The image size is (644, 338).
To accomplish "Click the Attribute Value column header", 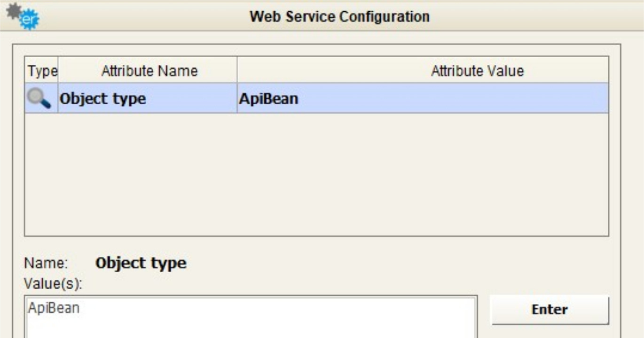I will pos(477,71).
